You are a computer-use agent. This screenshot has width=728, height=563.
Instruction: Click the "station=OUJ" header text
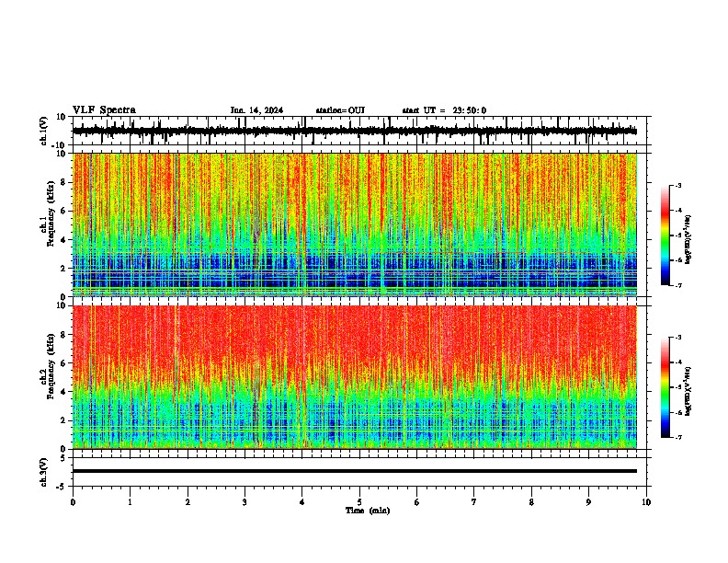point(340,110)
